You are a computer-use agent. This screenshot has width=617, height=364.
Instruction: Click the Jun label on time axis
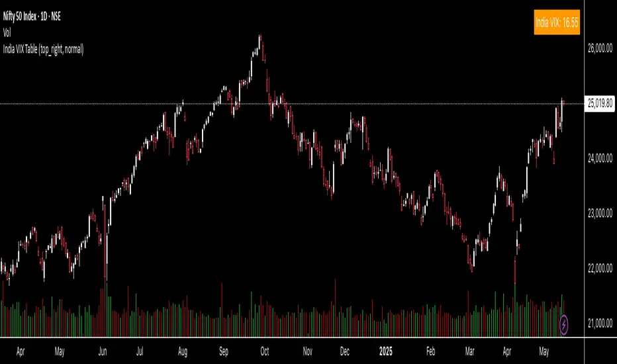[x=103, y=351]
